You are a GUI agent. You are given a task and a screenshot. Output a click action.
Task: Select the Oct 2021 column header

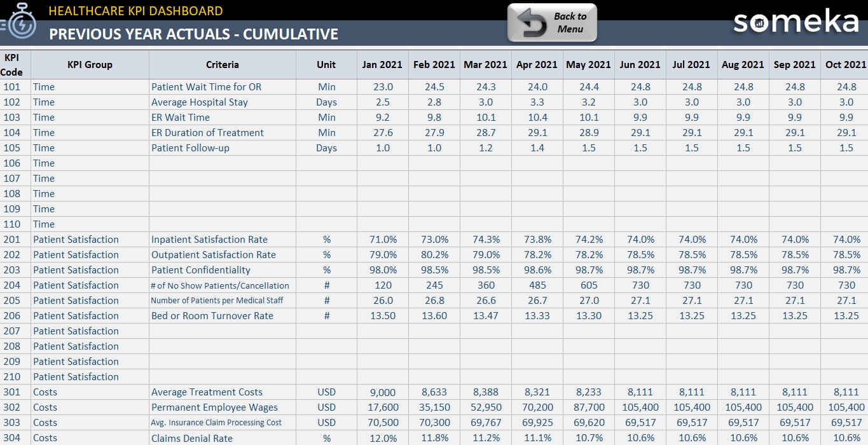845,64
